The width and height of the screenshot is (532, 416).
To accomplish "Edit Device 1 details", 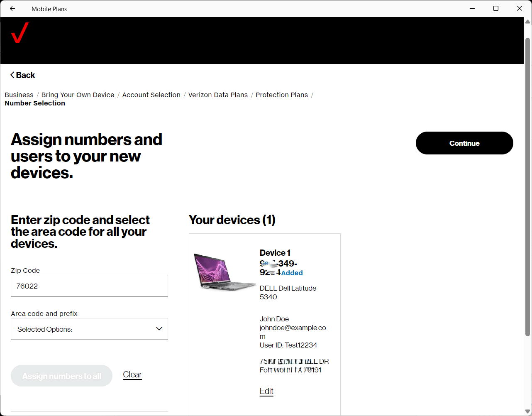I will tap(266, 391).
